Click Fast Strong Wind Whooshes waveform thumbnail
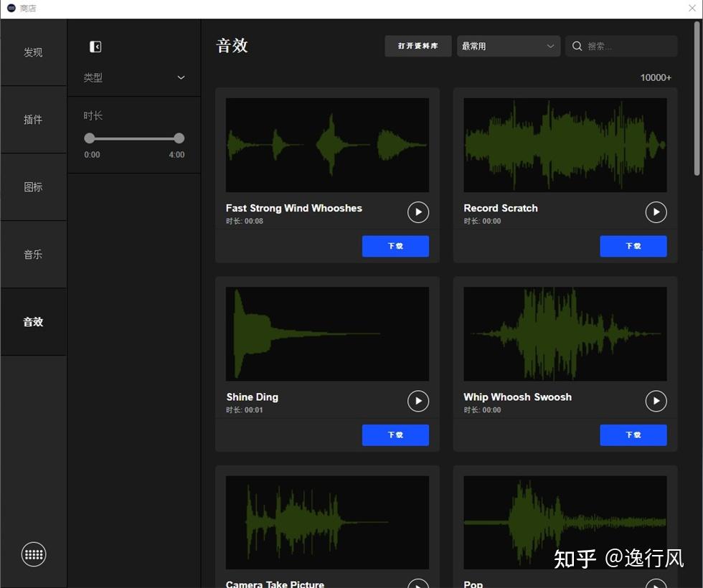The height and width of the screenshot is (588, 703). pos(327,145)
